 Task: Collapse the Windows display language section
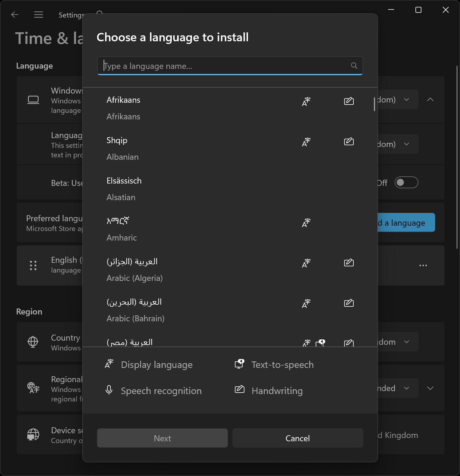[430, 99]
